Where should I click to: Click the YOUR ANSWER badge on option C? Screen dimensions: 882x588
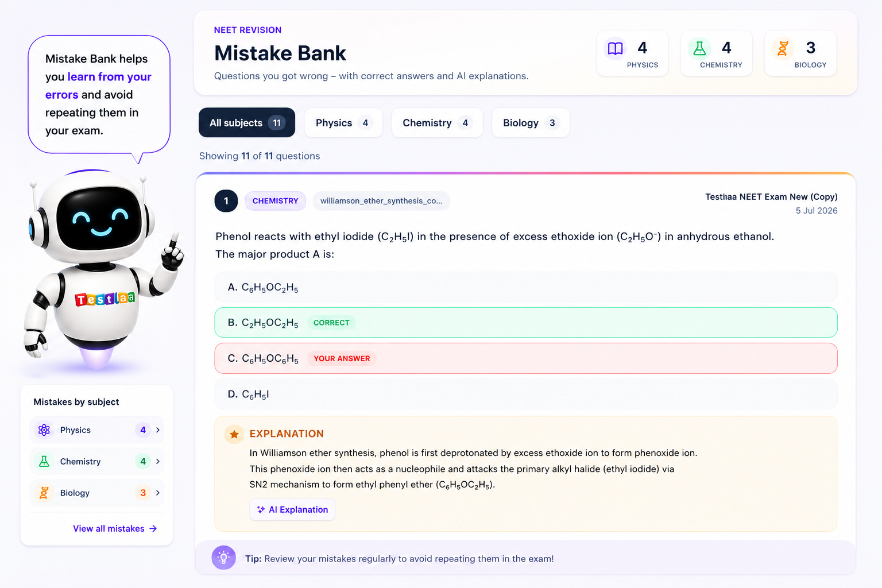point(342,358)
